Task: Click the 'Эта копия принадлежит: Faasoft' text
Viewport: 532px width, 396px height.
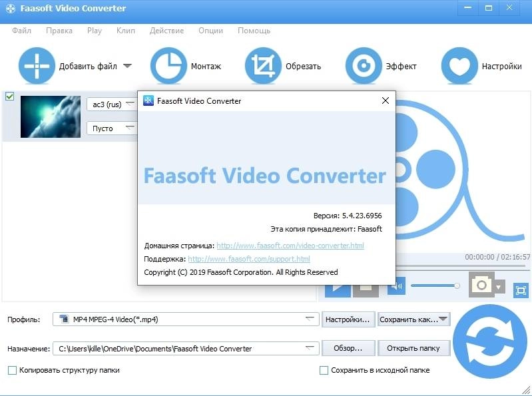Action: point(326,229)
